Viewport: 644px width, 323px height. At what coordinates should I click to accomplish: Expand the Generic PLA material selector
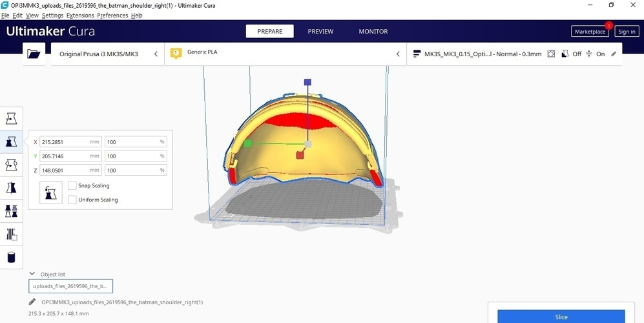click(x=286, y=54)
